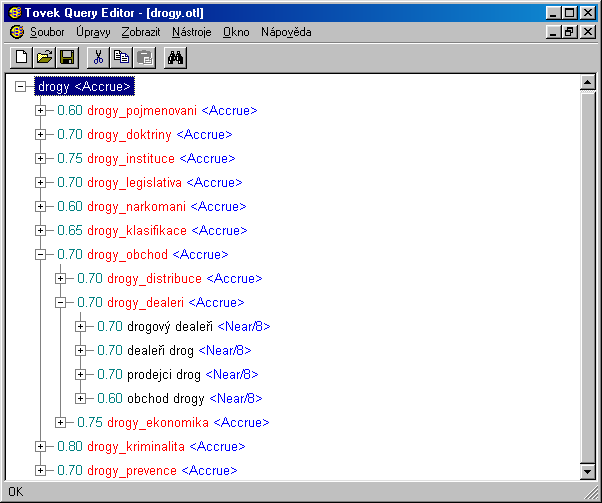Screen dimensions: 602x503
Task: Collapse the root drogy node
Action: (x=20, y=87)
